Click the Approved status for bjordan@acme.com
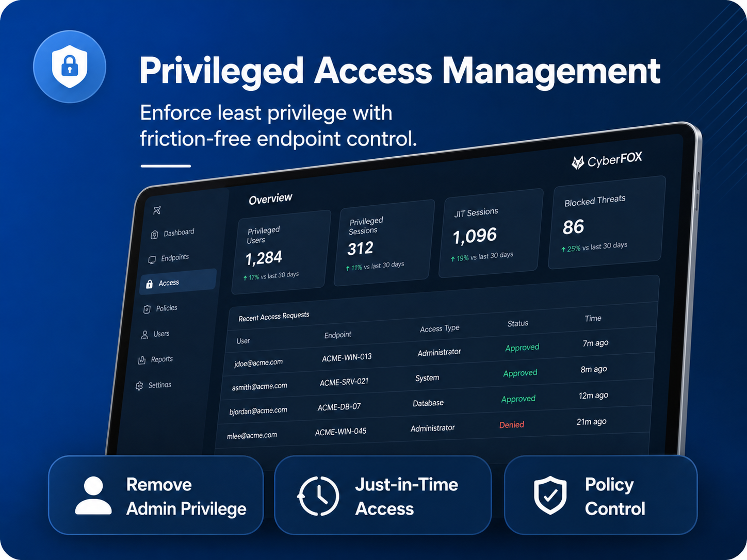This screenshot has width=747, height=560. pyautogui.click(x=518, y=399)
